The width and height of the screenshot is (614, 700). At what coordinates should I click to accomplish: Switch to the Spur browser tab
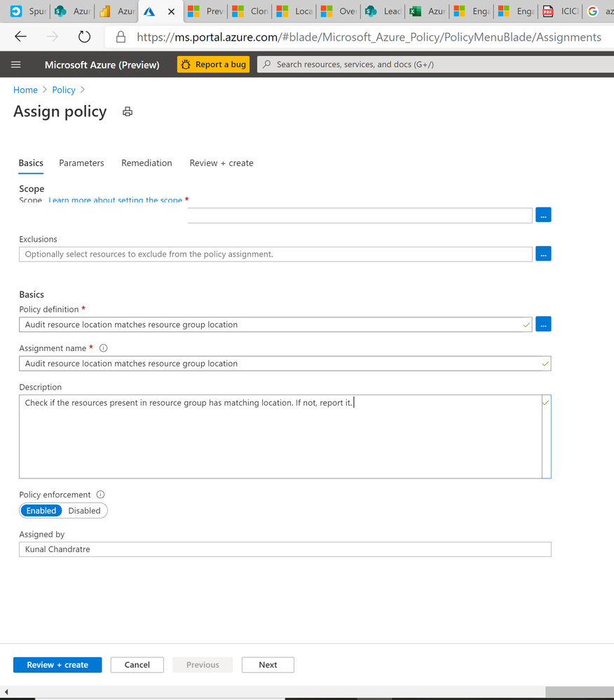[27, 11]
